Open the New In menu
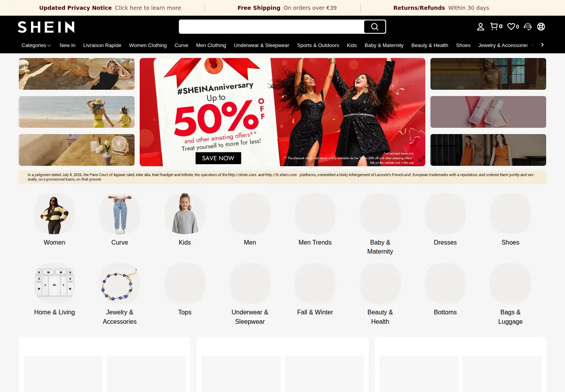This screenshot has height=392, width=565. tap(67, 45)
